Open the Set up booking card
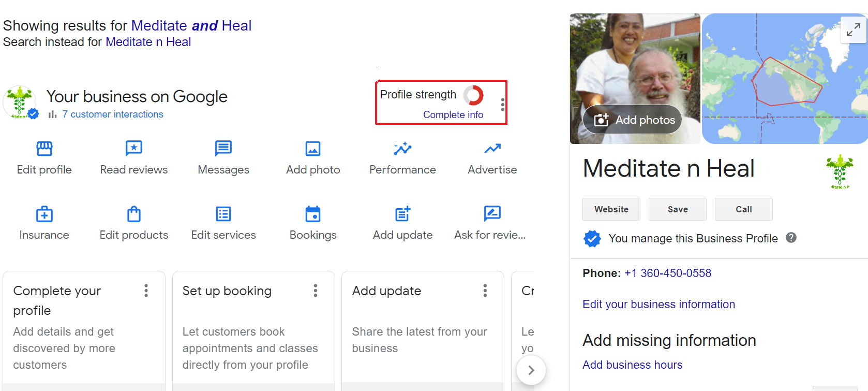This screenshot has height=391, width=868. 253,331
